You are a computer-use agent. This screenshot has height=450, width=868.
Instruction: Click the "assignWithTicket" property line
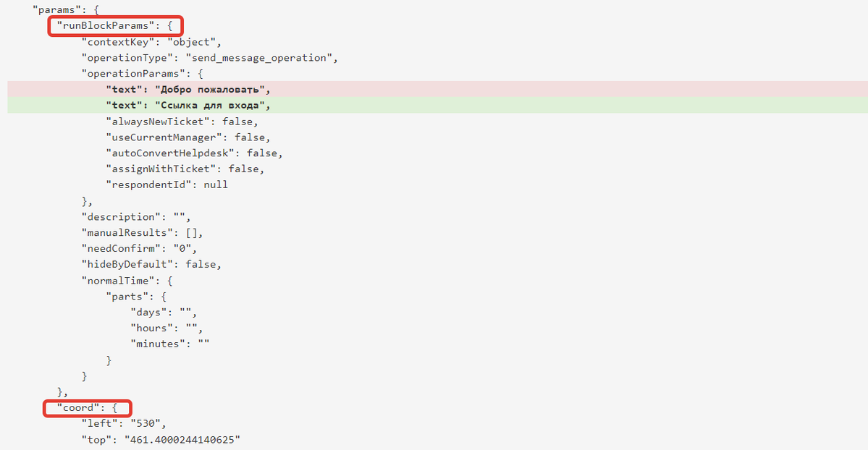[185, 169]
